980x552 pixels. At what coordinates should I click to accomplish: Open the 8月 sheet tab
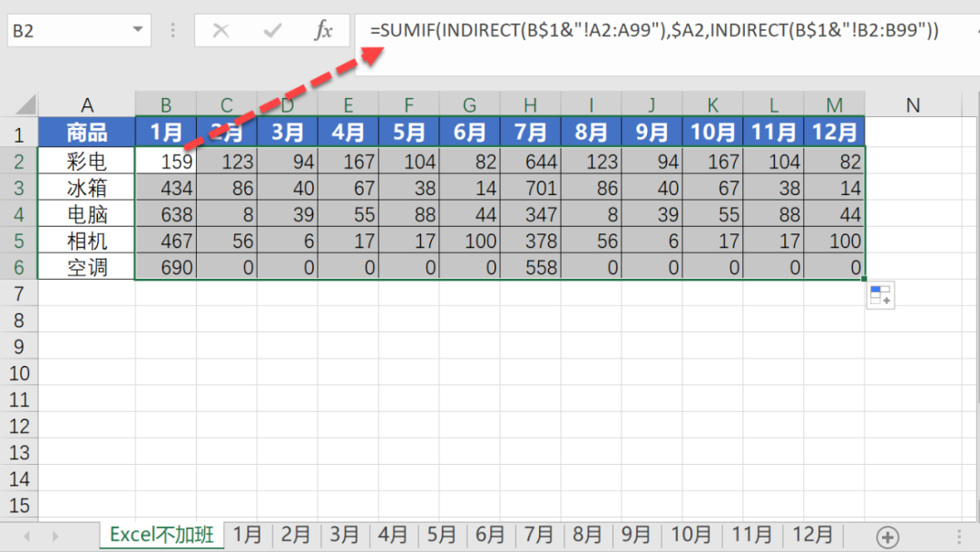tap(587, 535)
